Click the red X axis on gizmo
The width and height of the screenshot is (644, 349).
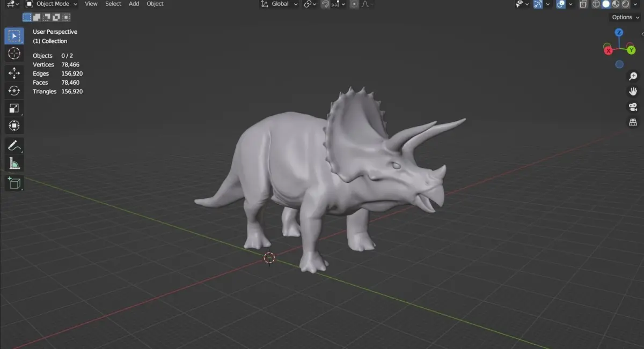[609, 50]
